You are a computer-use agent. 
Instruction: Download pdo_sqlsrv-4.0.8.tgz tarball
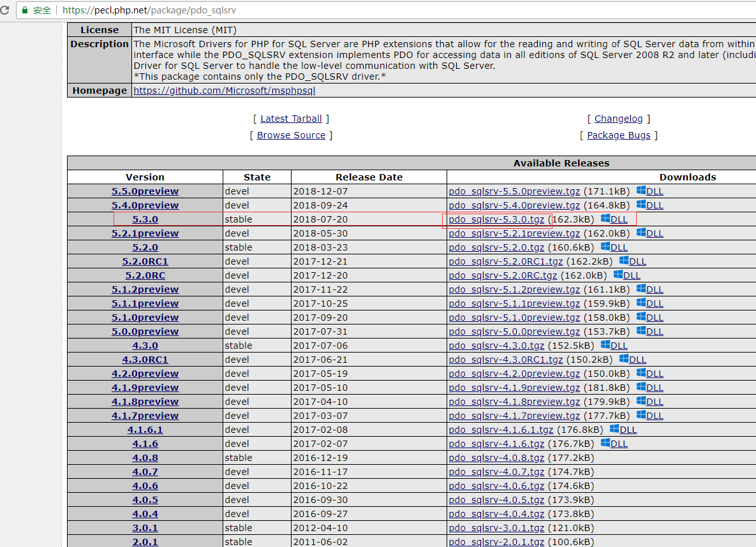point(496,457)
